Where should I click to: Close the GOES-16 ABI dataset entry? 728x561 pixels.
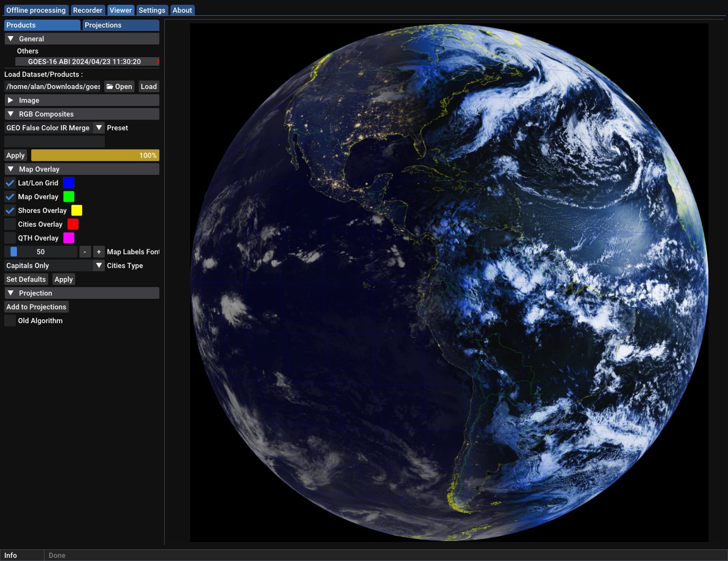point(158,61)
